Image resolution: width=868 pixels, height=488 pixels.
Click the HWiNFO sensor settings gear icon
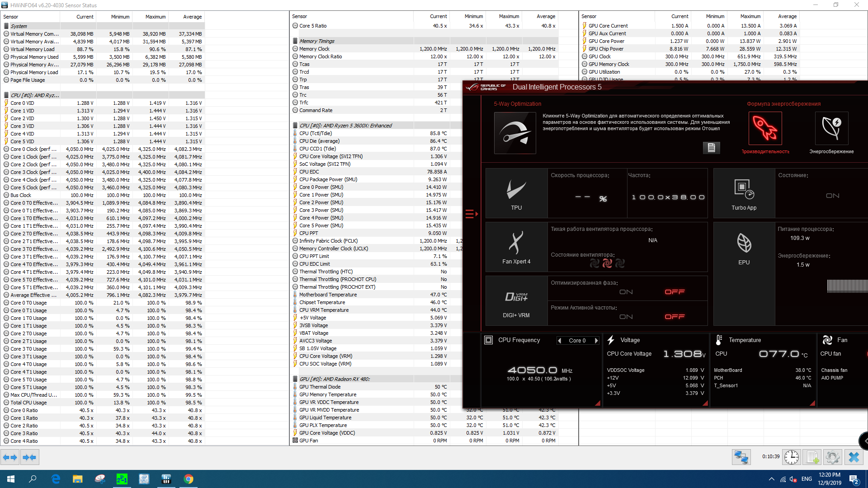pos(832,457)
